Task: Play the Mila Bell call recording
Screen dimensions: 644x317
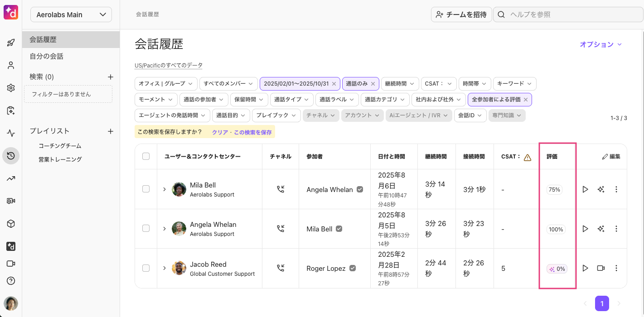Action: pyautogui.click(x=585, y=189)
